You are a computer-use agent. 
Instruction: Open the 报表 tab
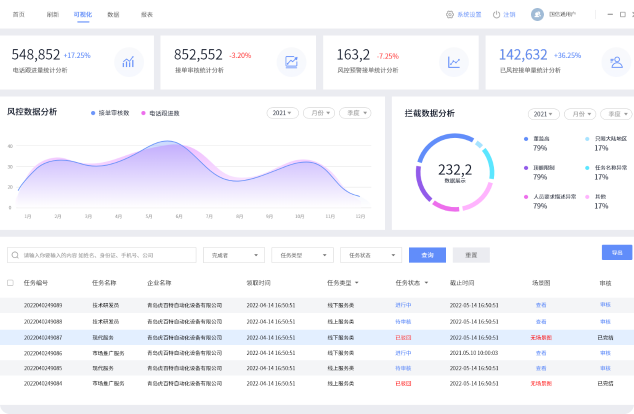click(x=147, y=15)
